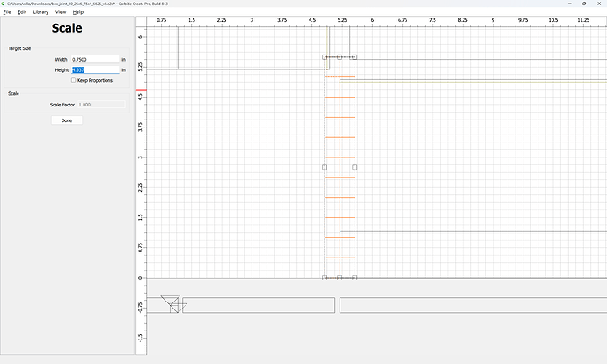
Task: Click middle-left selection handle of selected shape
Action: [x=325, y=167]
